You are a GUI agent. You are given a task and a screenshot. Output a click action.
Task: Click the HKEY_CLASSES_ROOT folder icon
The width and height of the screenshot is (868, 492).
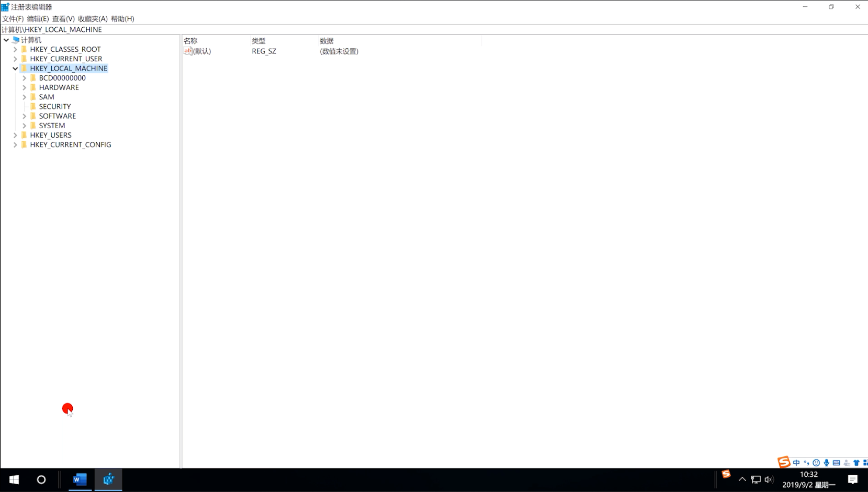(x=24, y=49)
